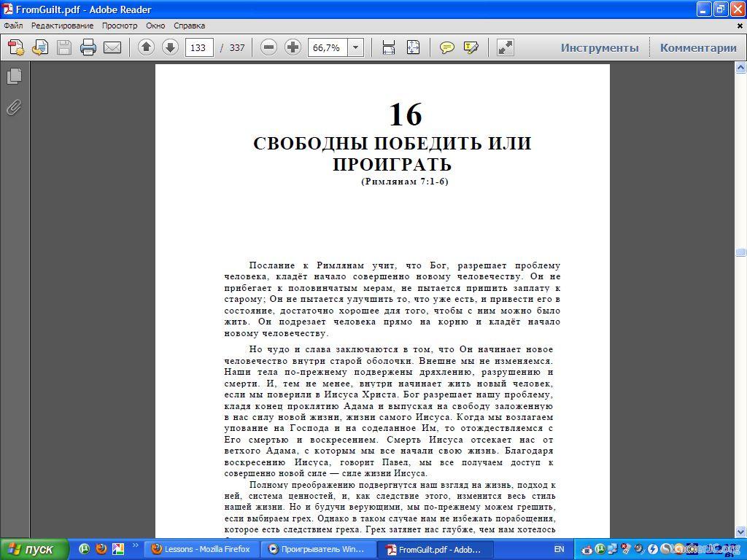This screenshot has width=747, height=560.
Task: Click the page number input field
Action: pos(198,48)
